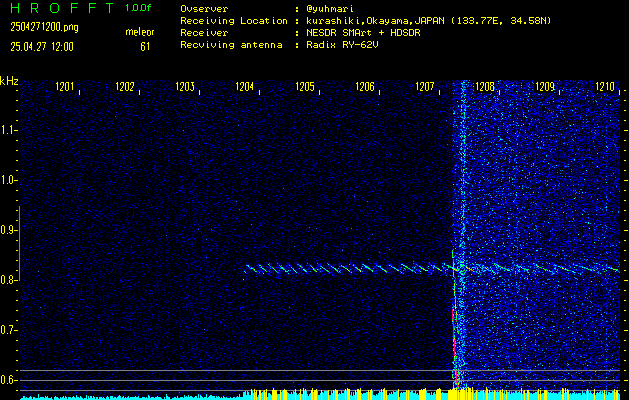The image size is (629, 400).
Task: Click the 1201 time marker
Action: click(64, 86)
